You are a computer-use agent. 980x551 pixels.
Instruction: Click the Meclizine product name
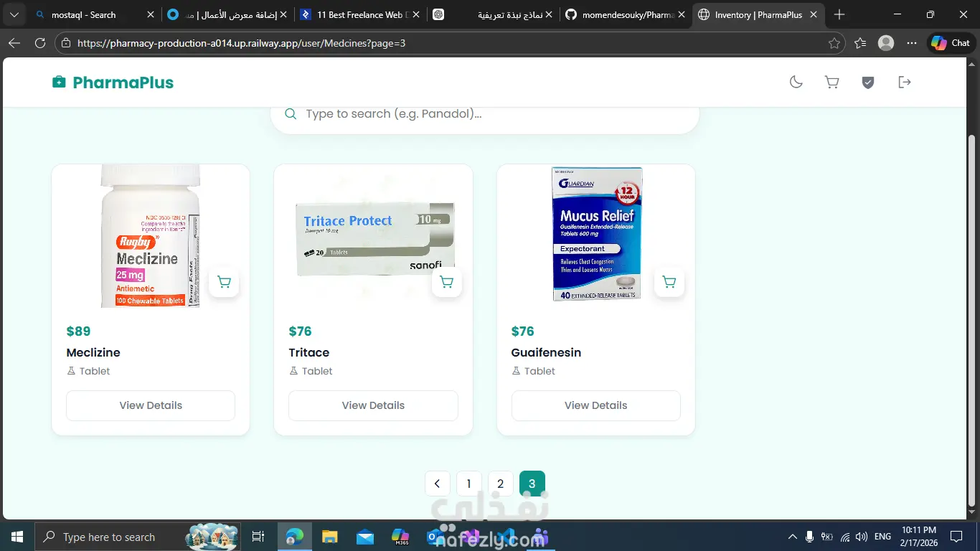coord(93,352)
